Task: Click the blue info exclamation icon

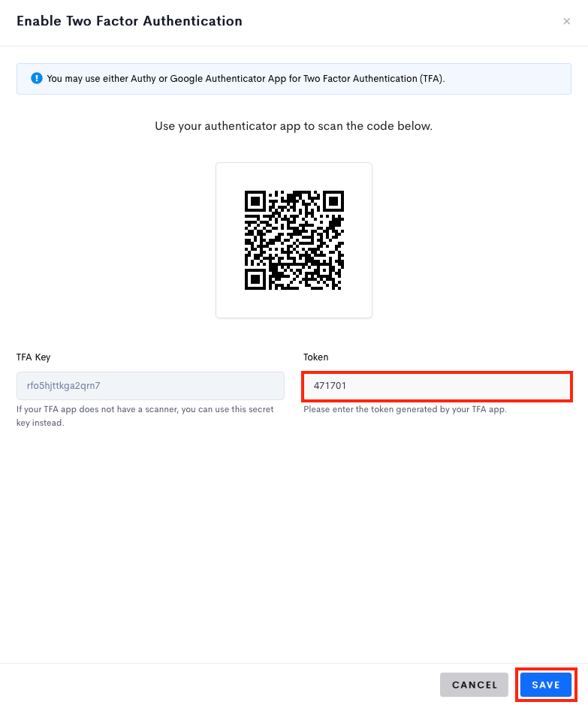Action: tap(36, 78)
